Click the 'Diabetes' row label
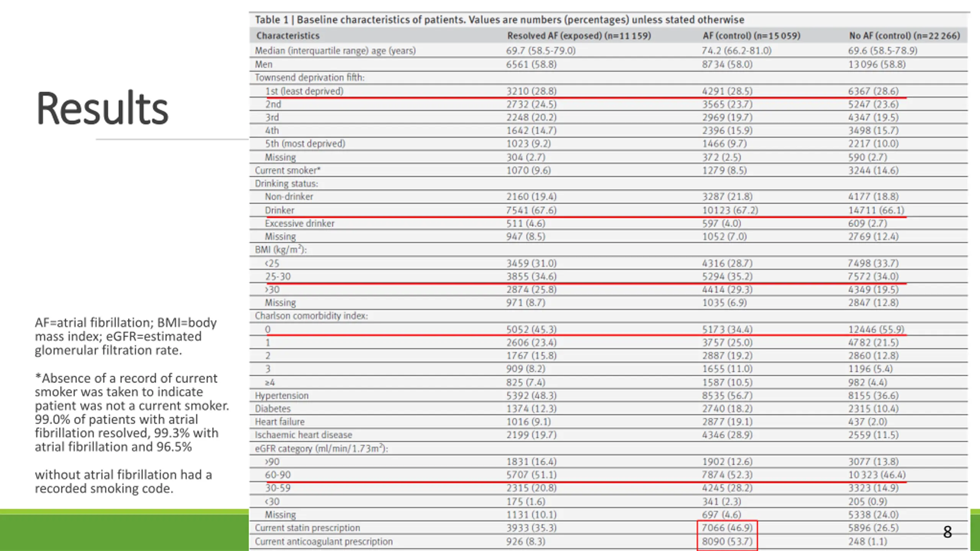This screenshot has width=980, height=551. pos(273,409)
